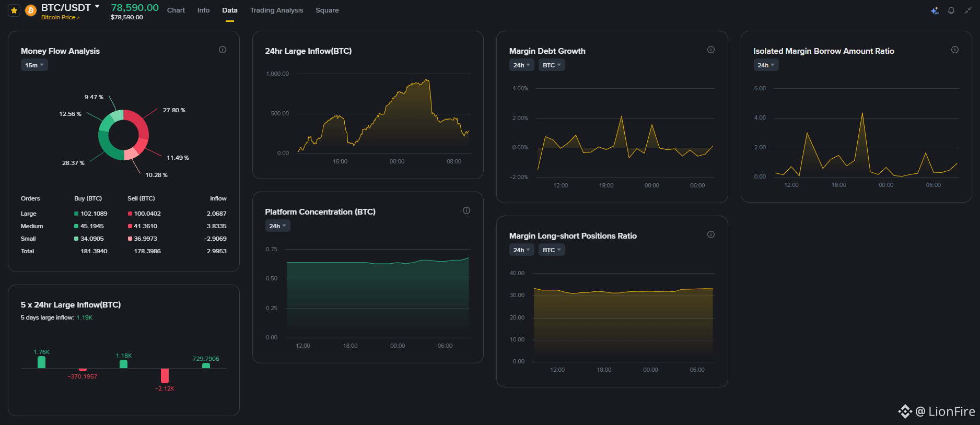The image size is (980, 425).
Task: Click the collapse fullscreen arrows icon
Action: point(968,10)
